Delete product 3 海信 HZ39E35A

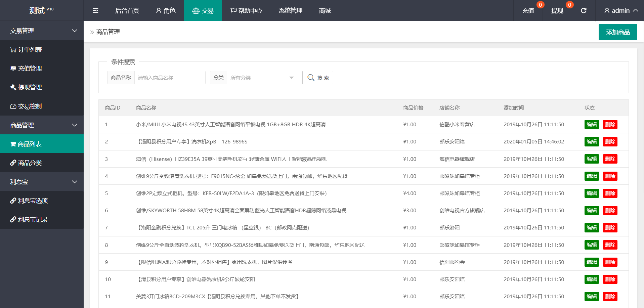pyautogui.click(x=610, y=159)
